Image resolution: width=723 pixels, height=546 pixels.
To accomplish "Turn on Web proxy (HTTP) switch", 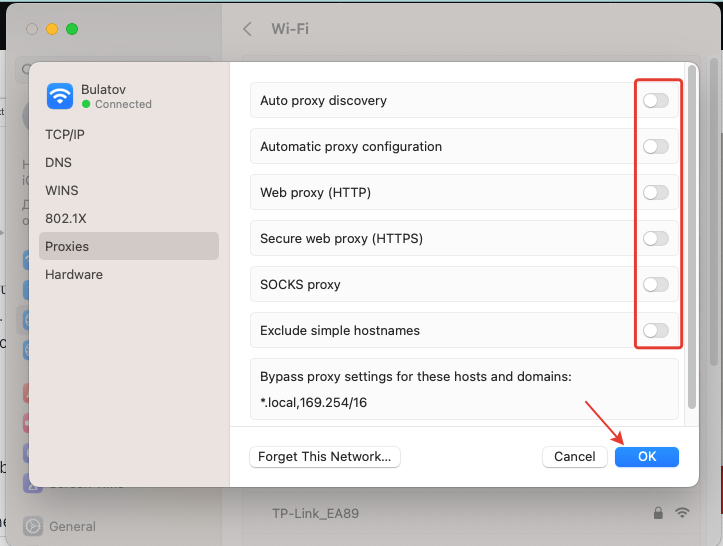I will (655, 193).
